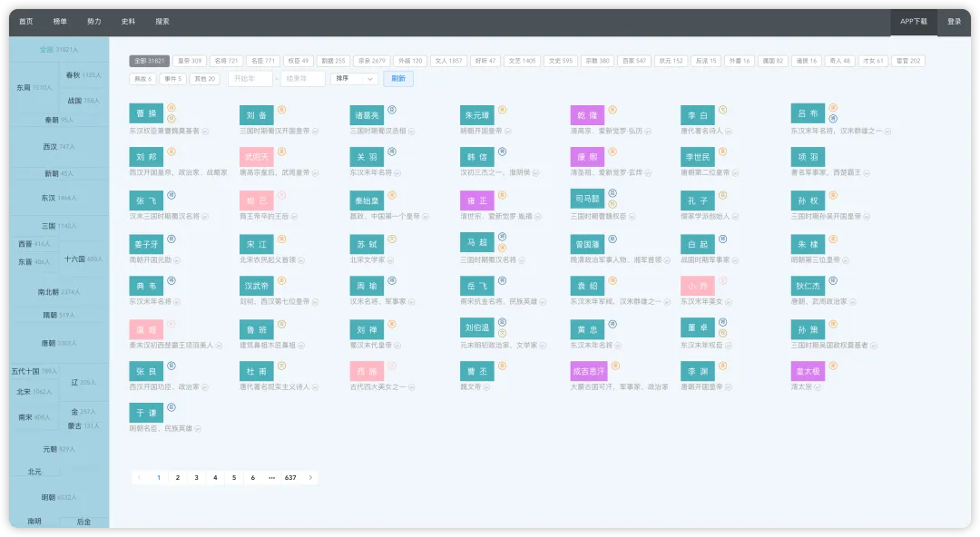Screen dimensions: 980x537
Task: Click the badge icon next to 李白
Action: 723,110
